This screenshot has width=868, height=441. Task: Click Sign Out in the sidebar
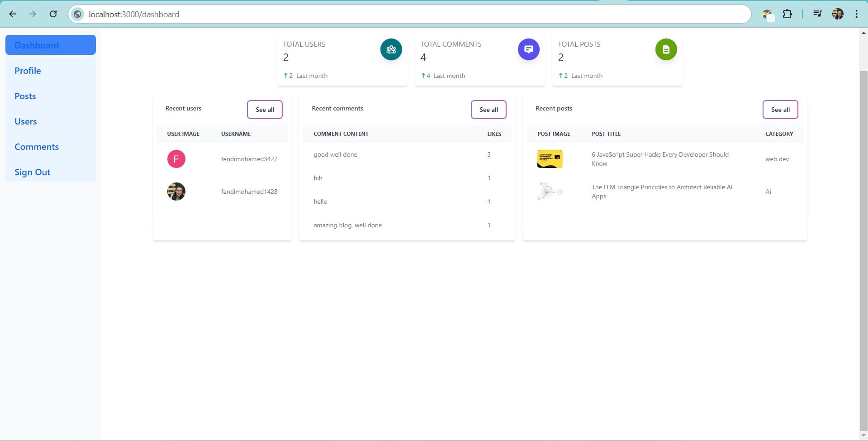click(x=32, y=172)
